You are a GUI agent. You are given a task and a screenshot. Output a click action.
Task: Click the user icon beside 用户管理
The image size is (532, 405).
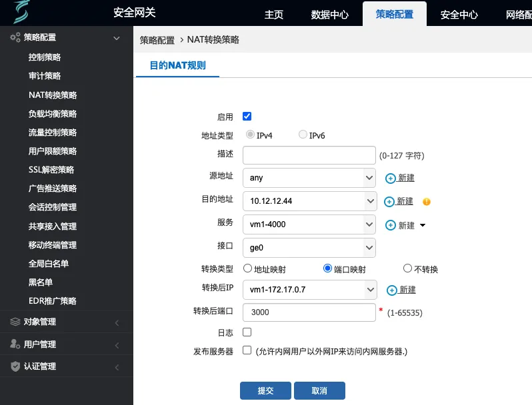click(x=15, y=344)
